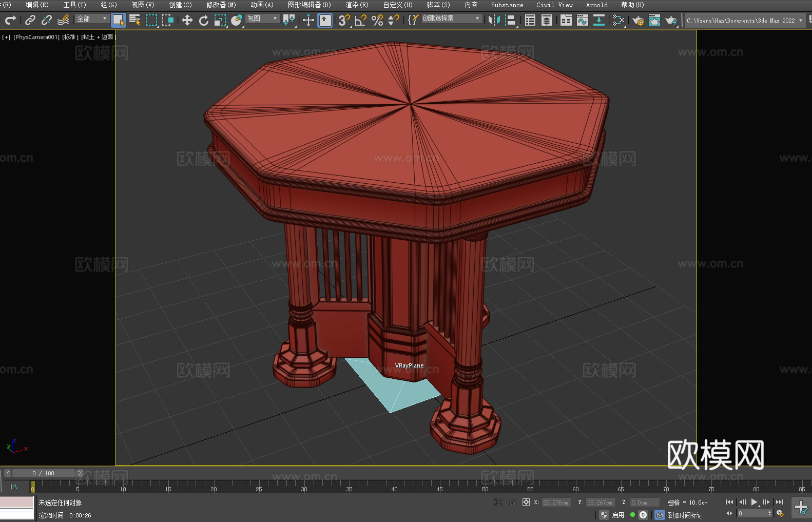Toggle Spinner Snap button
Screen dimensions: 812x522
[x=394, y=21]
